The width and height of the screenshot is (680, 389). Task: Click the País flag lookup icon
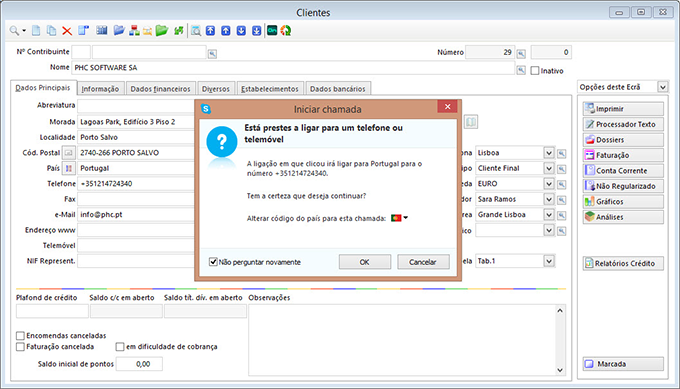pyautogui.click(x=69, y=168)
